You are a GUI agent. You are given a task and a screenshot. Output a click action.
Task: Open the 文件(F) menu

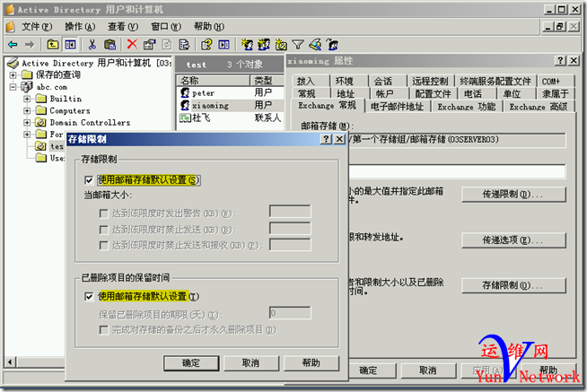click(x=37, y=27)
